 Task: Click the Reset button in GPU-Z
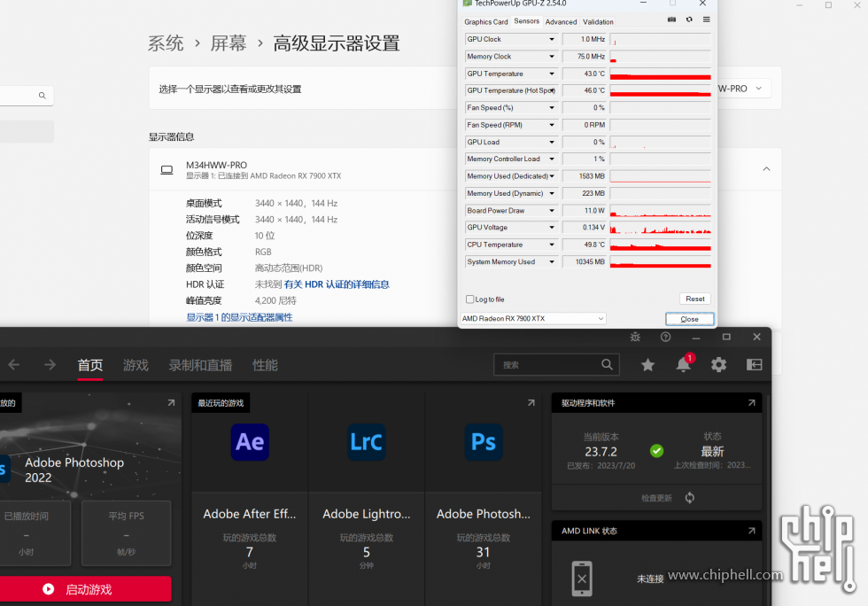(694, 299)
